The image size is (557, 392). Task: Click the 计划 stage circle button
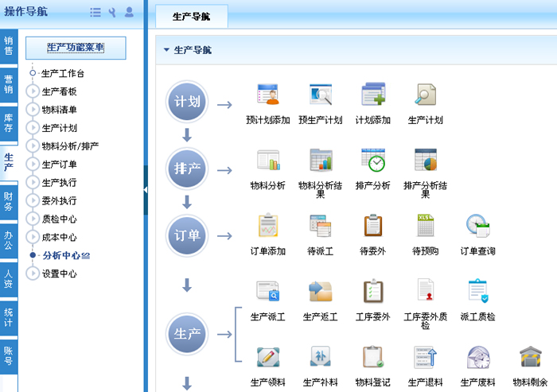point(187,103)
